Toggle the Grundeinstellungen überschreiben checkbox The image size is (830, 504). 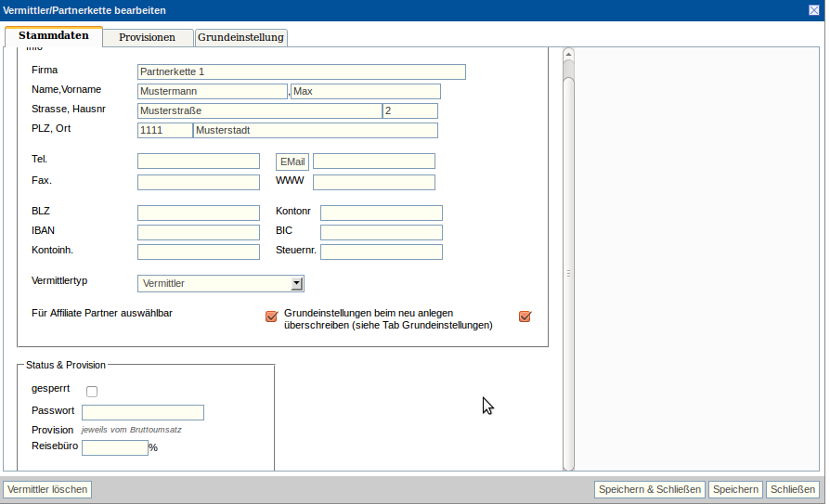tap(525, 317)
